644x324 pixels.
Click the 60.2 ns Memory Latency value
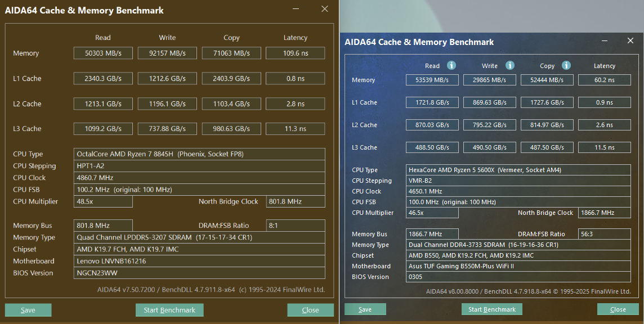pos(604,80)
